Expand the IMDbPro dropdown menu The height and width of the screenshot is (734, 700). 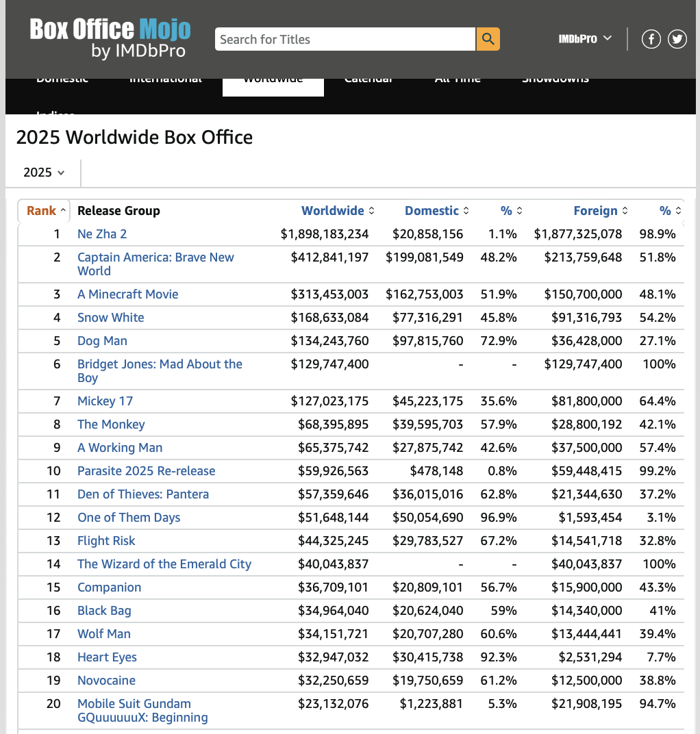584,39
